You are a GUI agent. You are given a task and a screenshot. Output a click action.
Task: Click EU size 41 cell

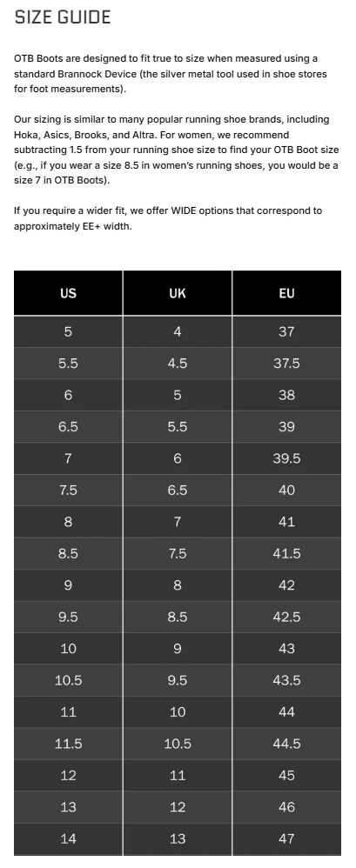pyautogui.click(x=286, y=522)
